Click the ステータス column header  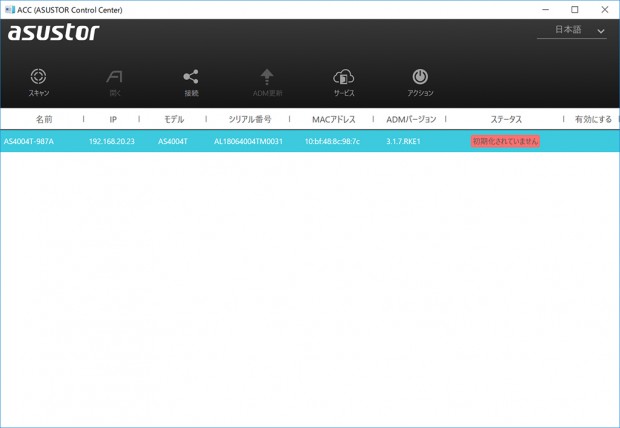(506, 119)
